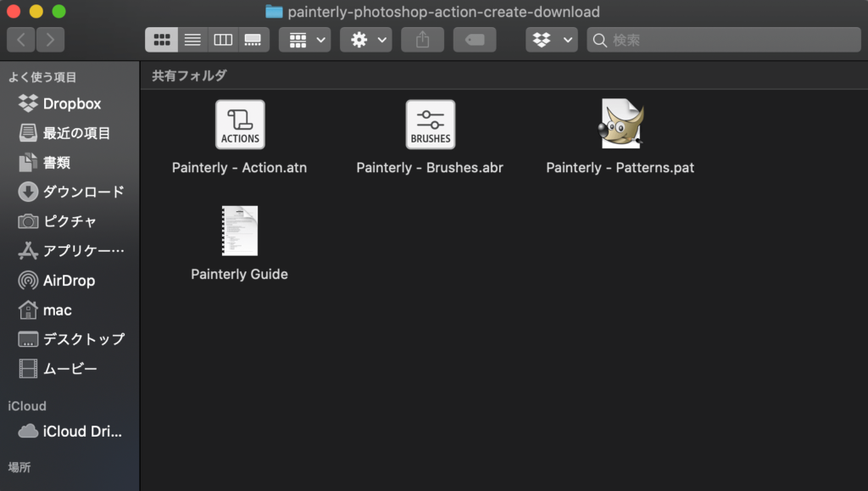Click the Edit Tags toolbar button
This screenshot has height=491, width=868.
click(x=475, y=40)
